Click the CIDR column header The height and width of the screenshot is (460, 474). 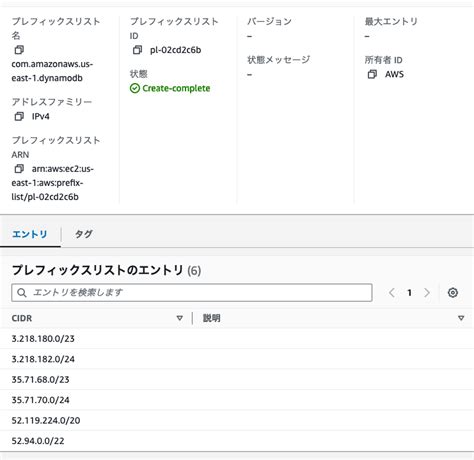(x=22, y=318)
